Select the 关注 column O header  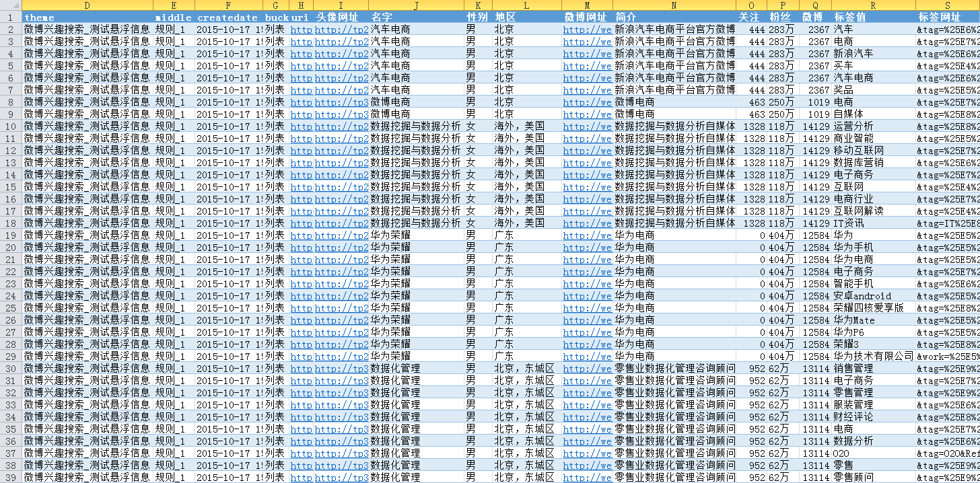(752, 6)
